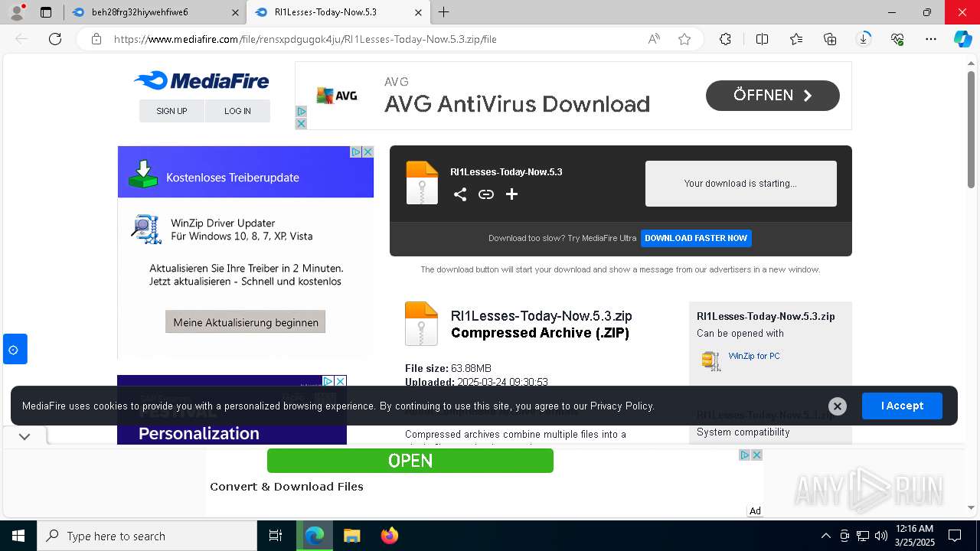Click the blue side widget button
The width and height of the screenshot is (980, 551).
click(15, 349)
